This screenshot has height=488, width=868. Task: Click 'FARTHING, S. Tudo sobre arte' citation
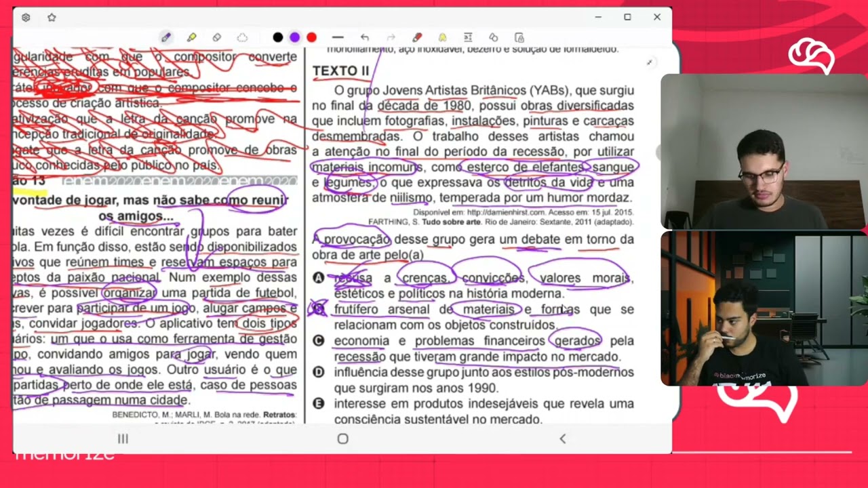pyautogui.click(x=422, y=222)
